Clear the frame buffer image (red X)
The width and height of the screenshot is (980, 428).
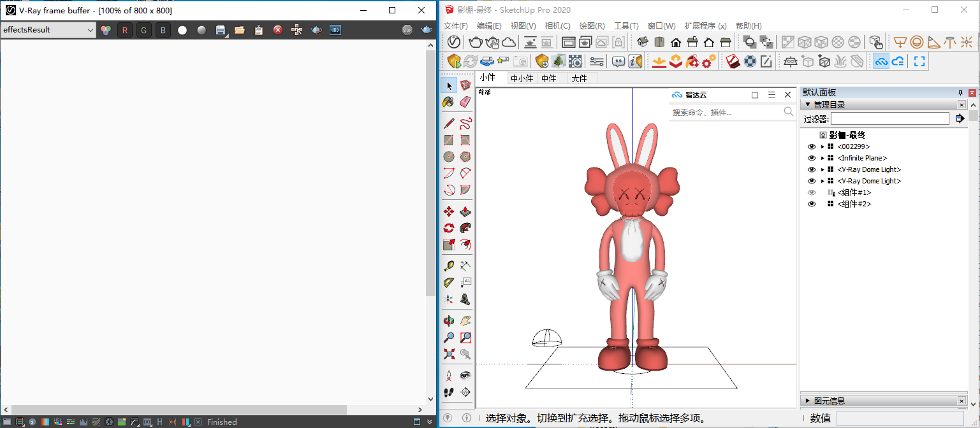tap(278, 30)
